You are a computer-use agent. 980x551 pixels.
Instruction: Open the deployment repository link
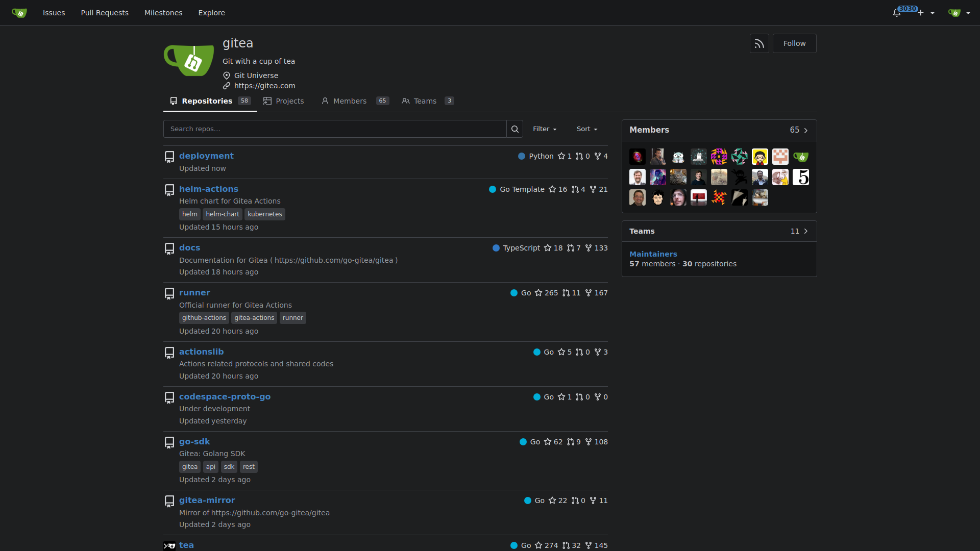pyautogui.click(x=206, y=156)
